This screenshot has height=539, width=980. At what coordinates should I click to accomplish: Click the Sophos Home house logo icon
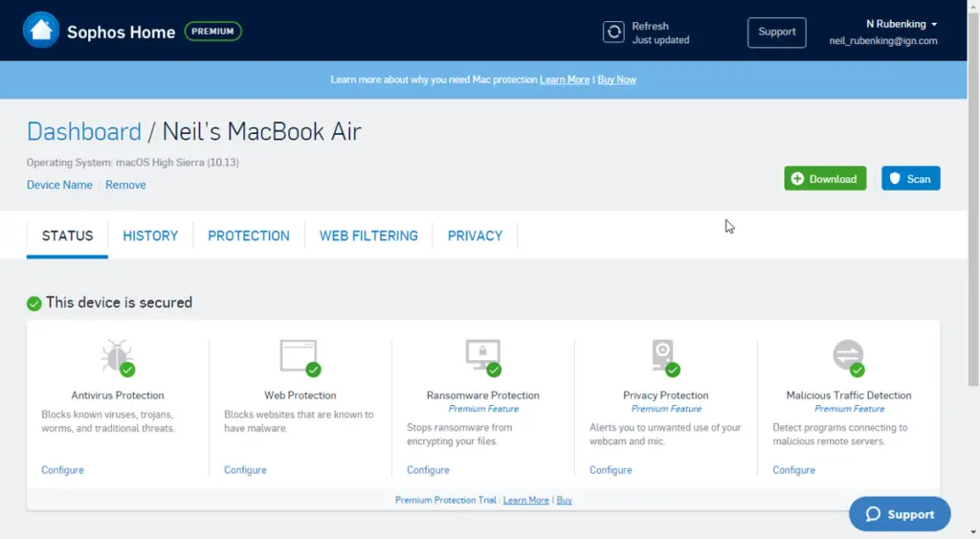click(x=40, y=30)
